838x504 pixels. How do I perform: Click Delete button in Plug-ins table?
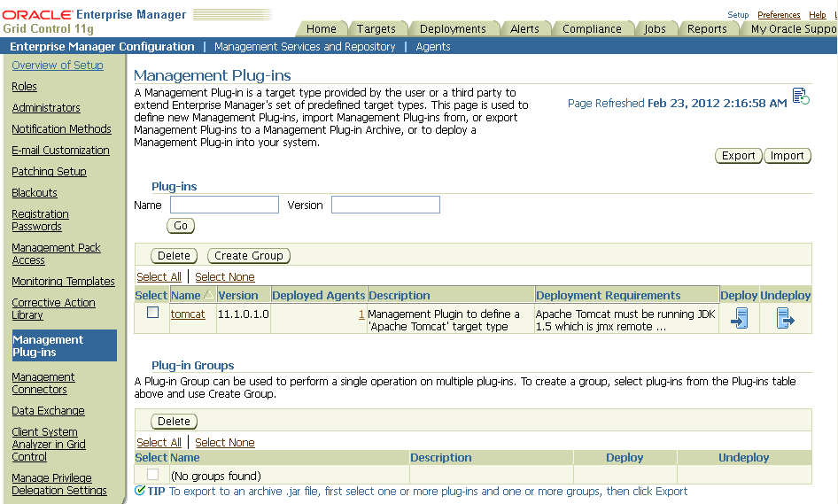[174, 255]
